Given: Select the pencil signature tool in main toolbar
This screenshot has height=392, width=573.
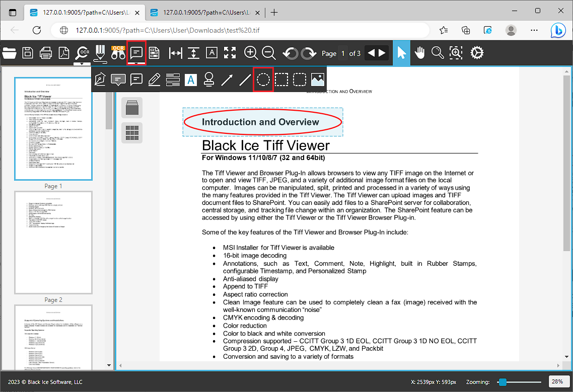Looking at the screenshot, I should [100, 53].
